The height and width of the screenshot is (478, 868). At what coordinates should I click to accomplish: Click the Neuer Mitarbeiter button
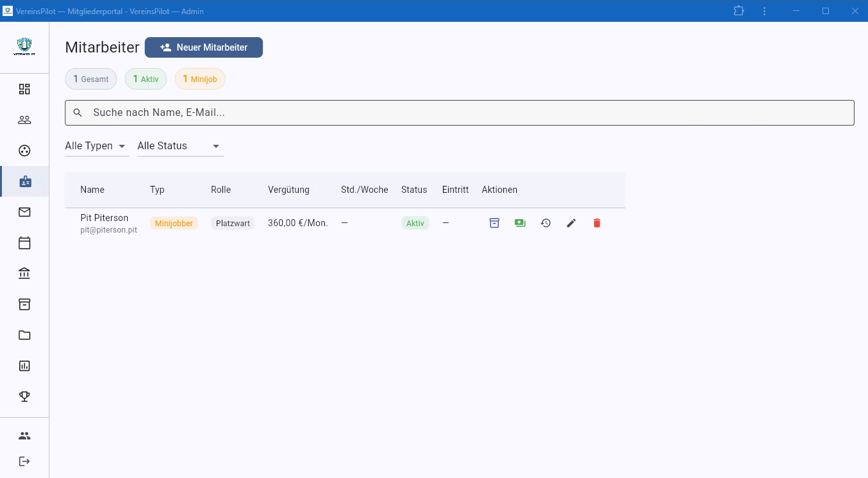click(204, 47)
